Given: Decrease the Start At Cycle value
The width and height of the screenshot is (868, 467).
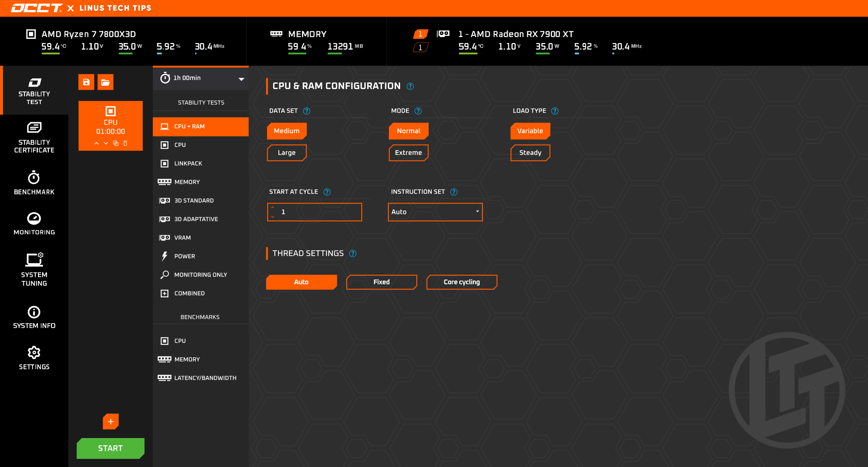Looking at the screenshot, I should click(273, 217).
